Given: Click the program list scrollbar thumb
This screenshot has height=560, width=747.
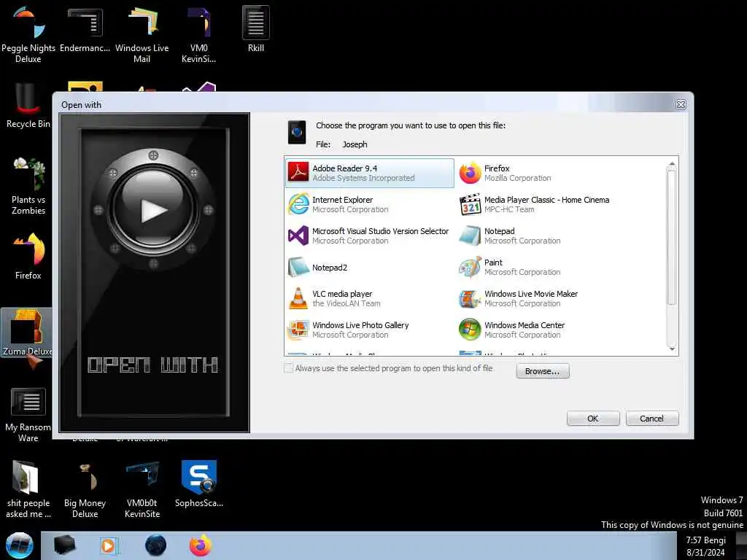Looking at the screenshot, I should click(x=672, y=237).
